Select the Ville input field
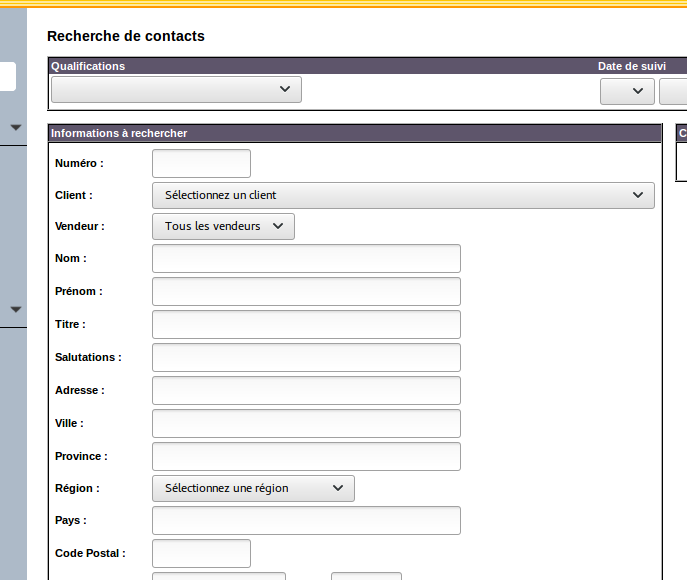This screenshot has height=580, width=687. point(306,423)
